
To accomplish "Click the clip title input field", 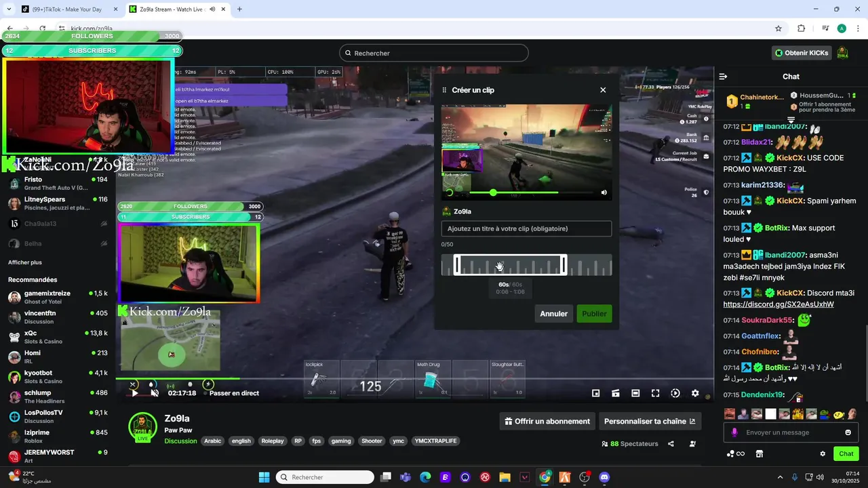I will tap(526, 229).
